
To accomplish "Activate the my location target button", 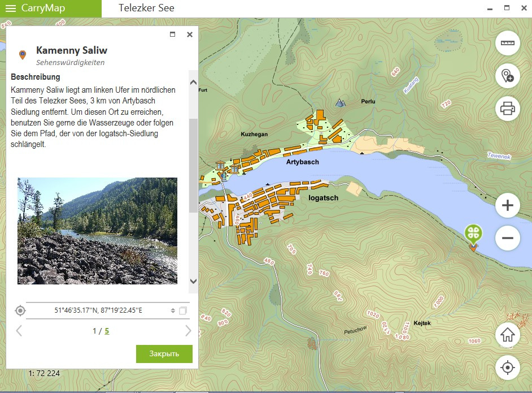I will (507, 368).
